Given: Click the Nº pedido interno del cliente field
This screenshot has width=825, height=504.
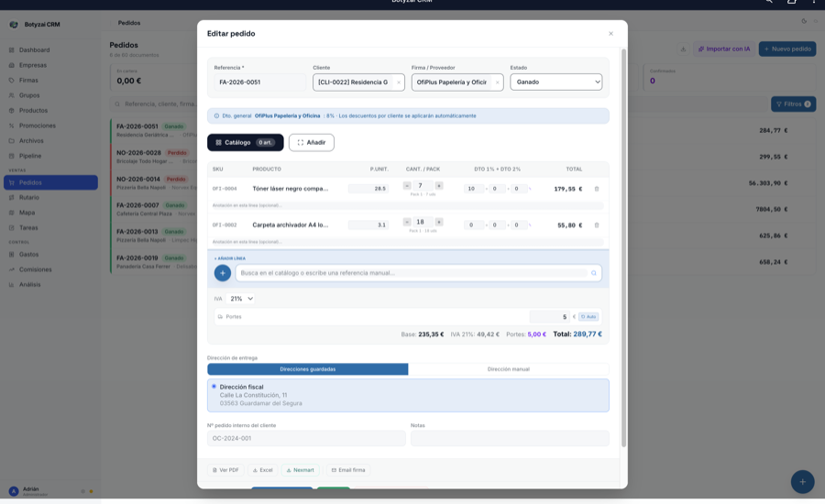Looking at the screenshot, I should pyautogui.click(x=306, y=438).
